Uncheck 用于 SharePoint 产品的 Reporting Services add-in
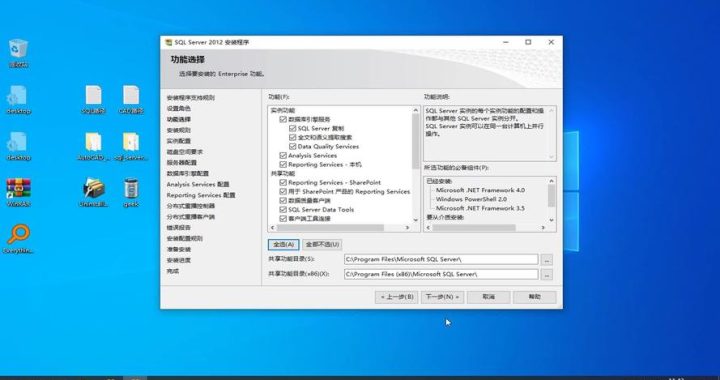Image resolution: width=720 pixels, height=380 pixels. (x=283, y=191)
